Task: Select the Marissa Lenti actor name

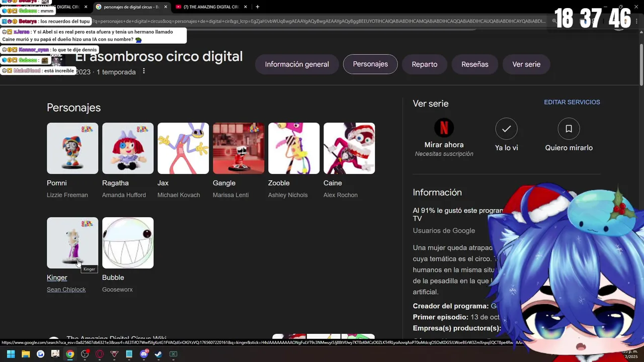Action: (230, 195)
